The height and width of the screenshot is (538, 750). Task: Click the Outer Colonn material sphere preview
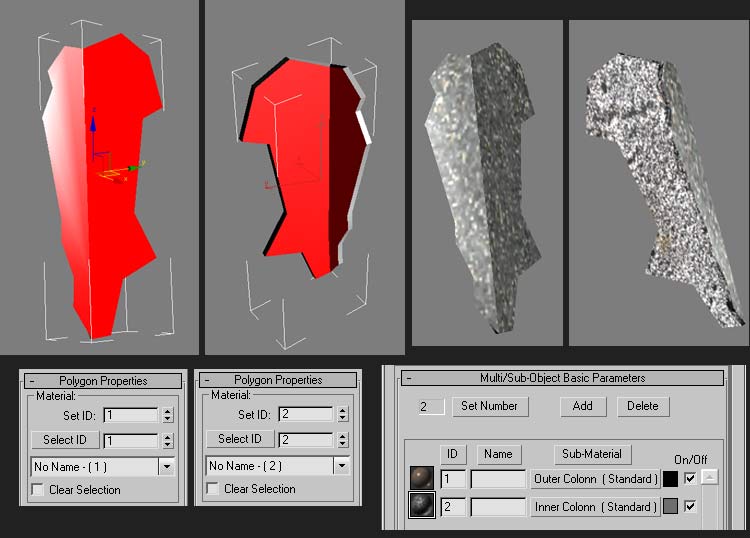[420, 479]
